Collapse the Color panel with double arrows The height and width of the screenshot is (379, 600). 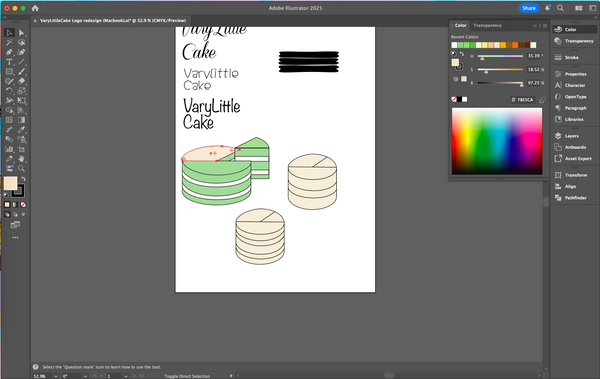pos(535,26)
